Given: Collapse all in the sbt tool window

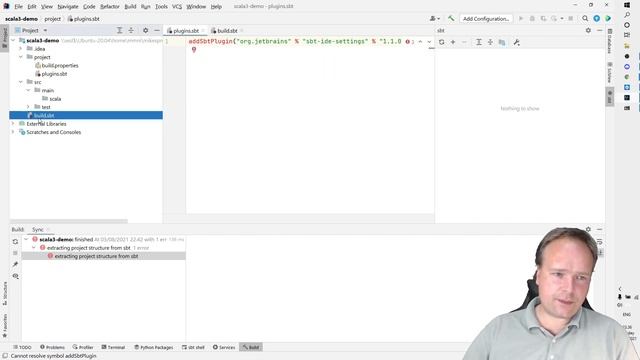Looking at the screenshot, I should pos(490,42).
